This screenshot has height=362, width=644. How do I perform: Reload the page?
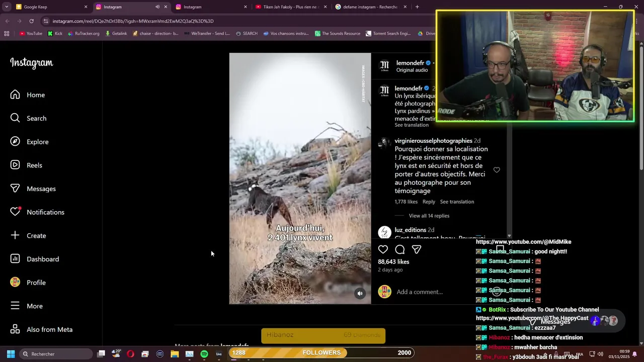point(31,21)
